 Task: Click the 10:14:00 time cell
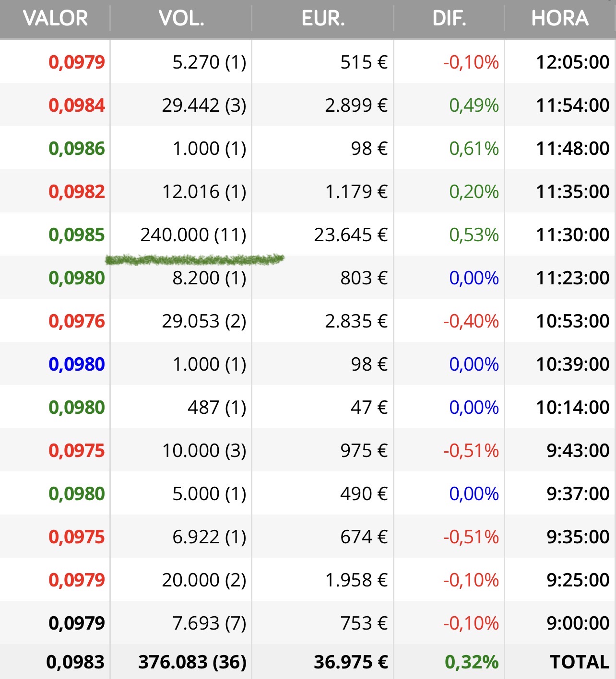click(572, 408)
